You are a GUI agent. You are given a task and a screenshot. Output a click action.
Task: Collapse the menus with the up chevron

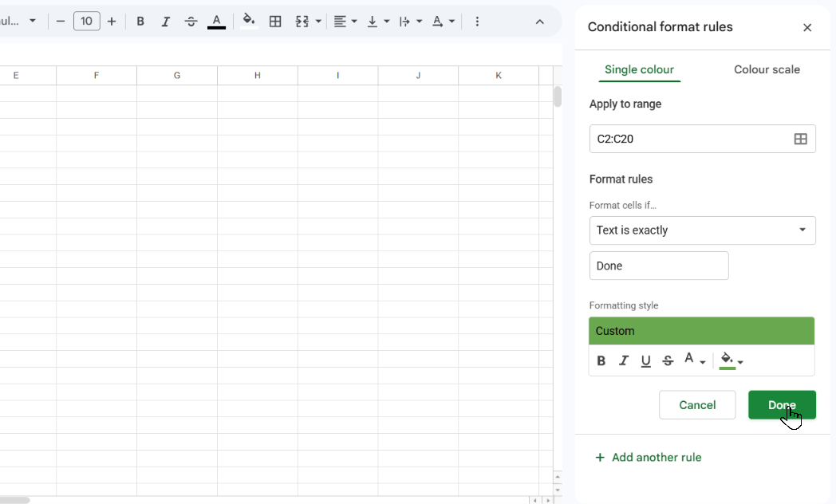pos(539,22)
